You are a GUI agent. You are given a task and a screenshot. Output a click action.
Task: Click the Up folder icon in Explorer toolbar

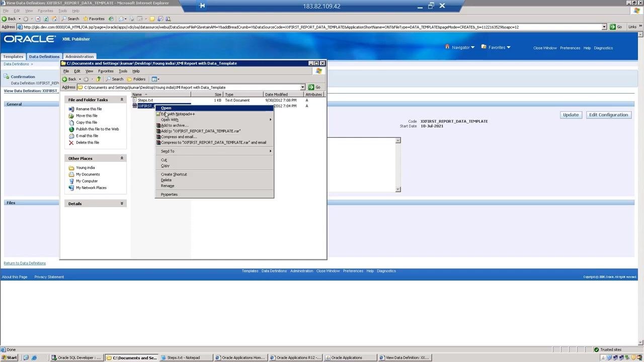[98, 79]
